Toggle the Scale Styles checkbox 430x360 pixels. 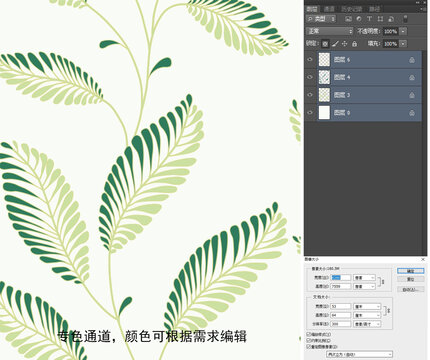click(308, 334)
